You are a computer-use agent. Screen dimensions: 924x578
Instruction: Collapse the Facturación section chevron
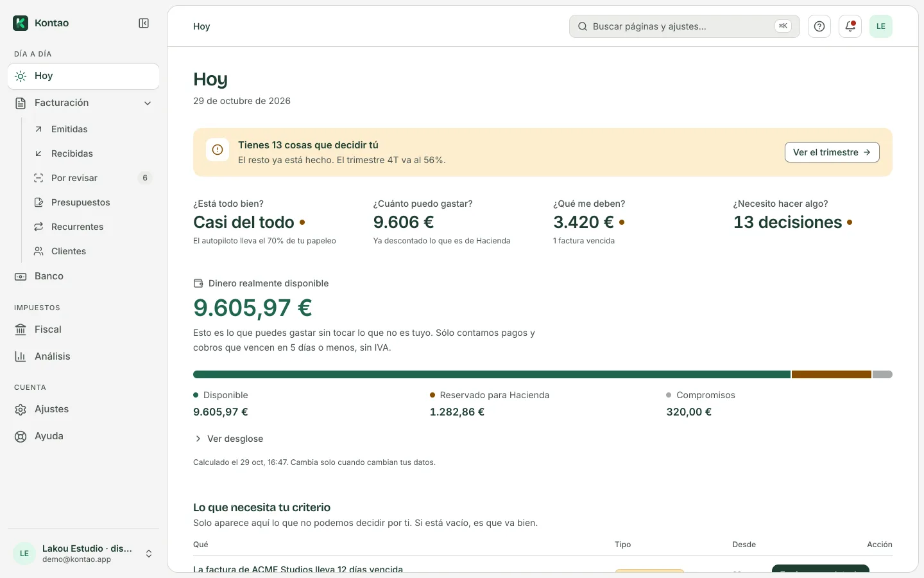pyautogui.click(x=148, y=103)
